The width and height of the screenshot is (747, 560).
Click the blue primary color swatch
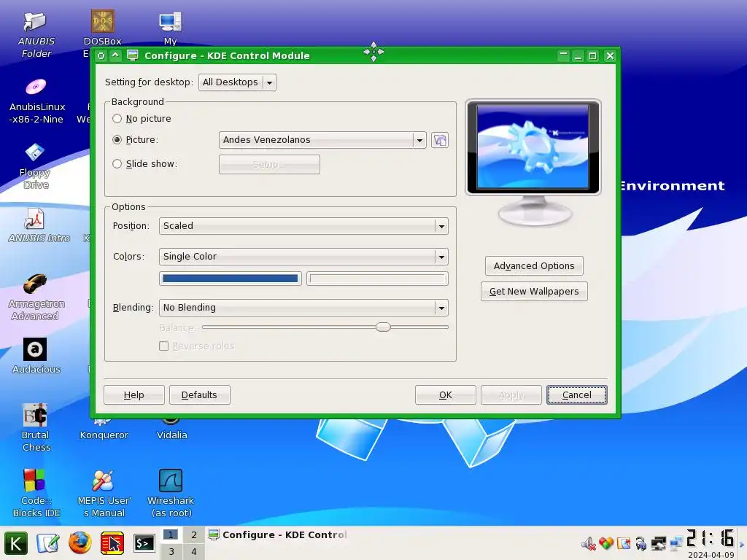point(230,279)
